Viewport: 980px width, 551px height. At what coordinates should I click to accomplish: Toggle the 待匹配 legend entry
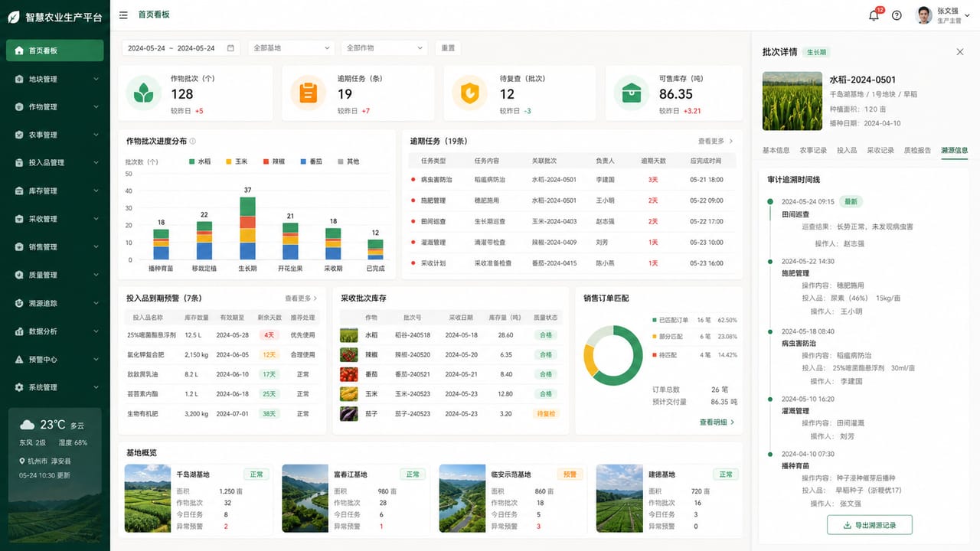point(665,354)
